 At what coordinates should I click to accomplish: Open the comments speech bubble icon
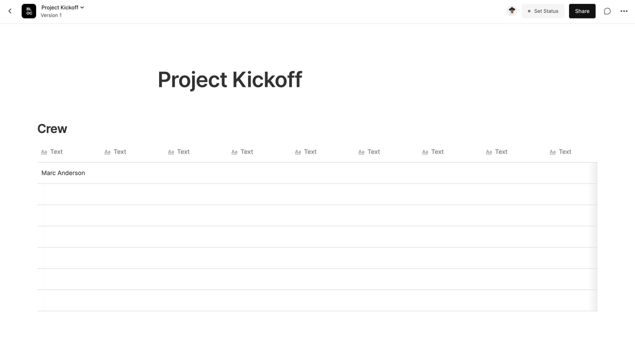coord(607,11)
